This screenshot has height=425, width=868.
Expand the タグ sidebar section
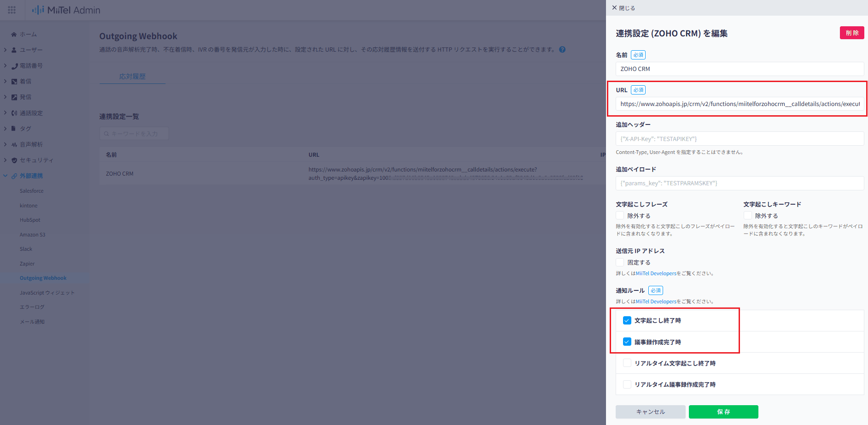pyautogui.click(x=5, y=129)
